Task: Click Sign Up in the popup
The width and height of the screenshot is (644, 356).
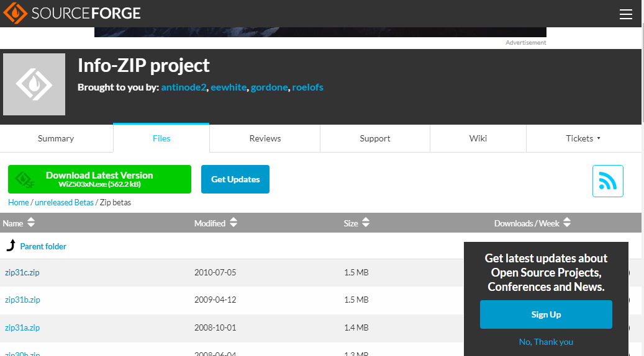Action: point(546,314)
